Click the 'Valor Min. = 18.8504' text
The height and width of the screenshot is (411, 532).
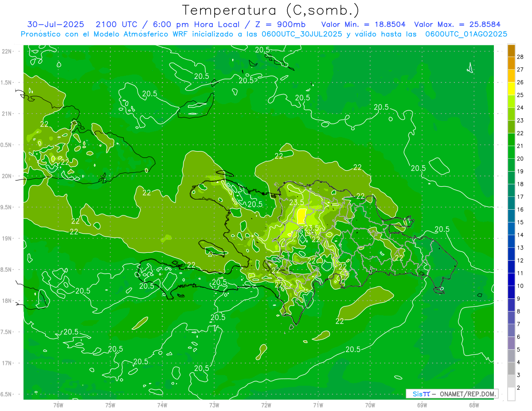pos(363,24)
